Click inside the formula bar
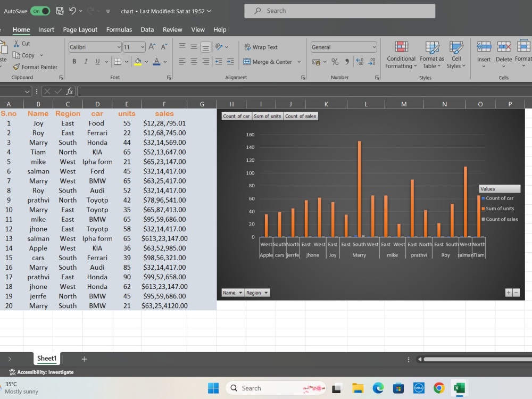 (160, 91)
